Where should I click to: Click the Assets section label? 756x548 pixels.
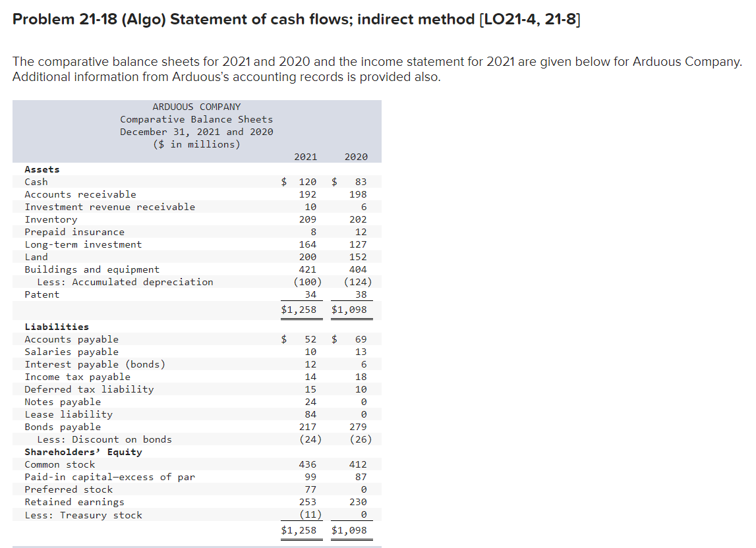pos(42,169)
